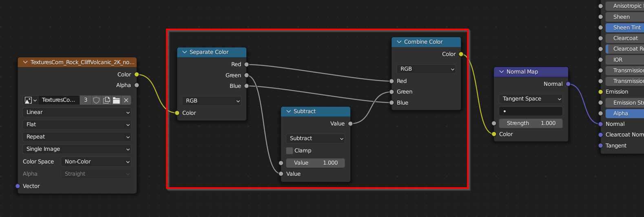The height and width of the screenshot is (217, 644).
Task: Select the TexturesCom_Rock_CliffVolcanic node title
Action: point(82,62)
